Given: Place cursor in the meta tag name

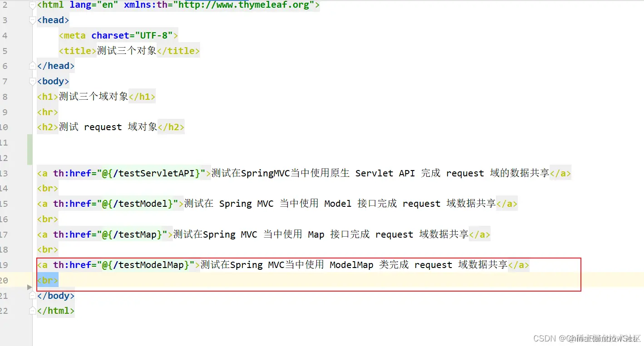Looking at the screenshot, I should [75, 35].
